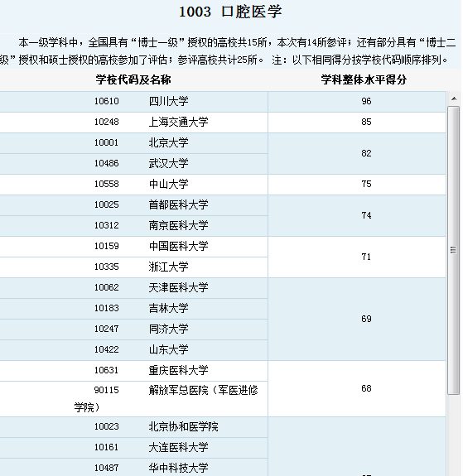
Task: Select school code 10159
Action: click(x=106, y=246)
